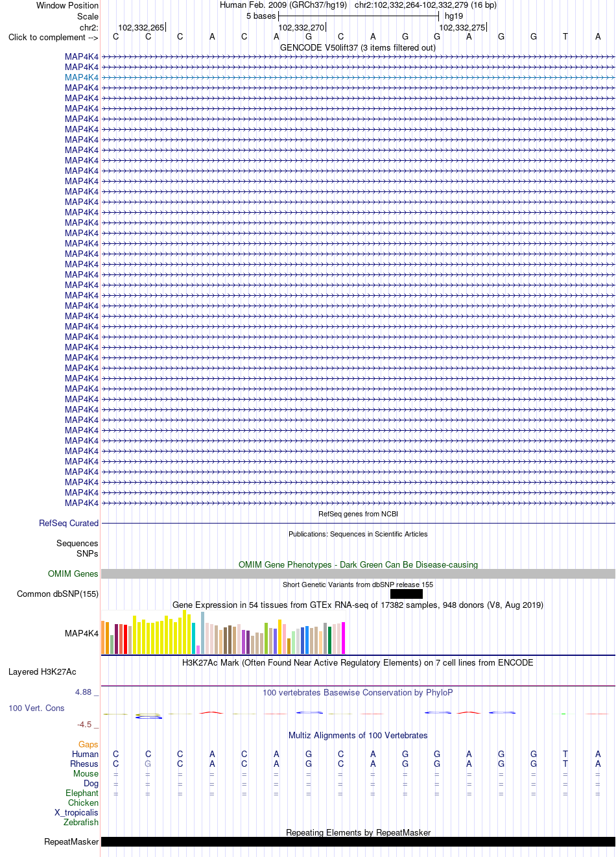This screenshot has width=616, height=857.
Task: Click the Chicken alignment row label
Action: click(x=83, y=803)
